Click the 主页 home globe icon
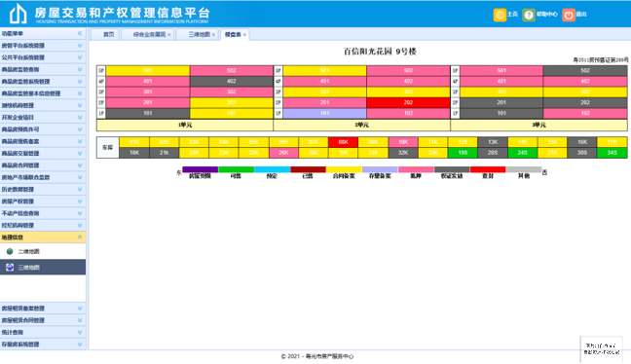Screen dimensions: 631x364 [x=500, y=15]
